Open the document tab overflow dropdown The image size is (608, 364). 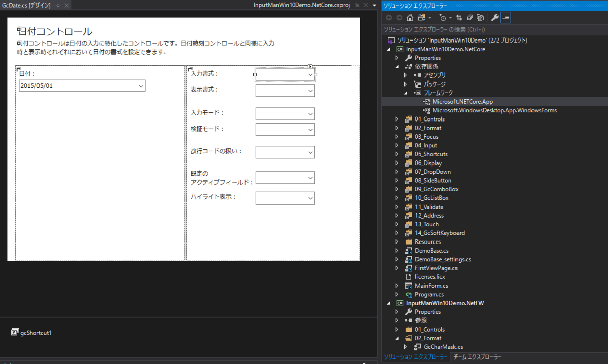coord(375,5)
